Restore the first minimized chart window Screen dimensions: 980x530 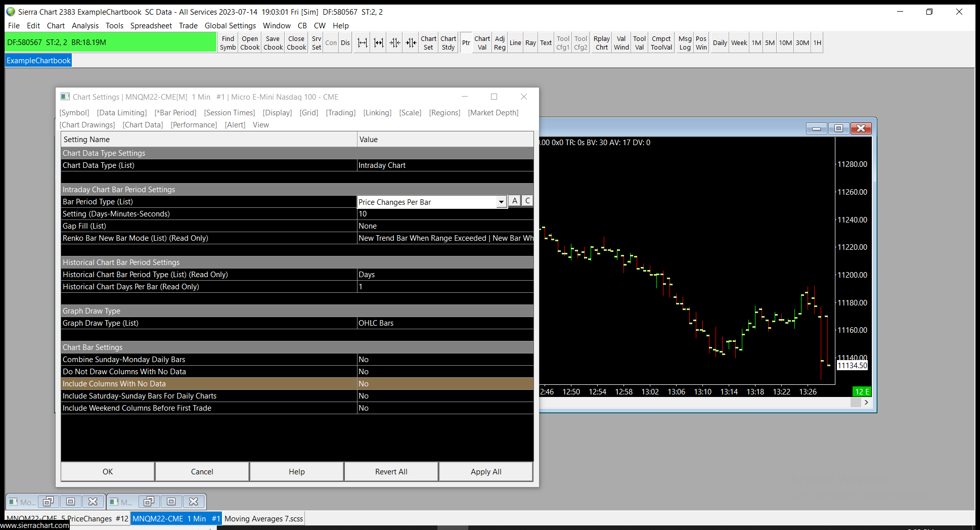[49, 502]
